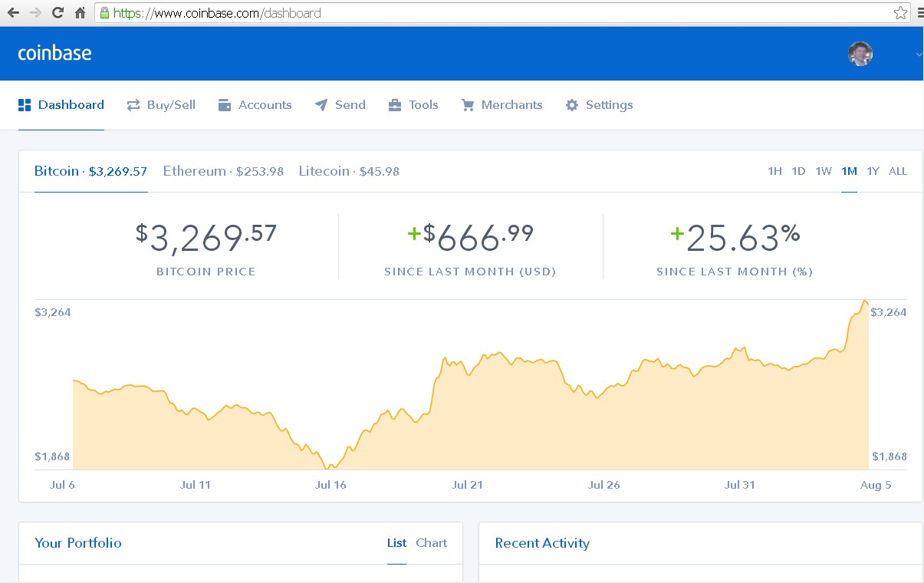Click the Jul 11 date label
This screenshot has height=583, width=924.
pyautogui.click(x=195, y=485)
